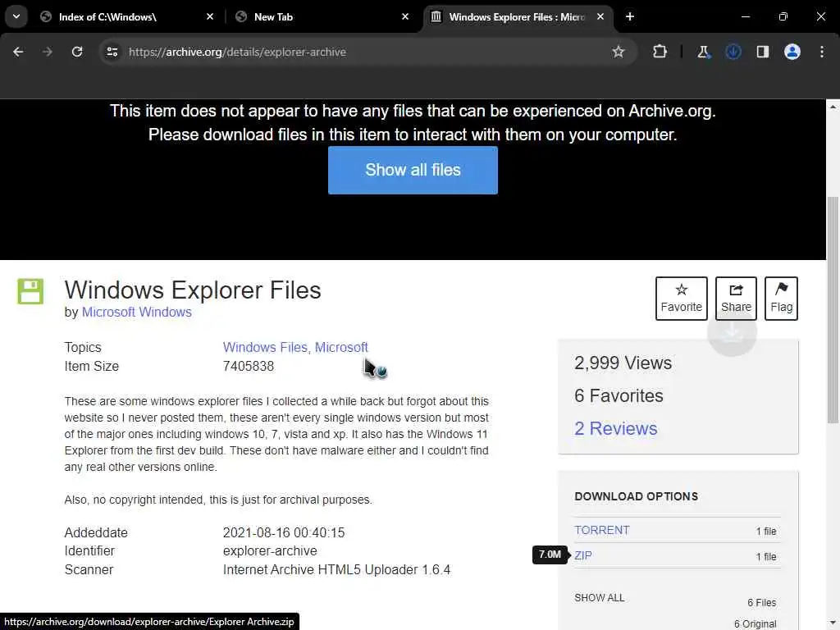The width and height of the screenshot is (840, 630).
Task: Click the item size value 7405838
Action: (249, 367)
